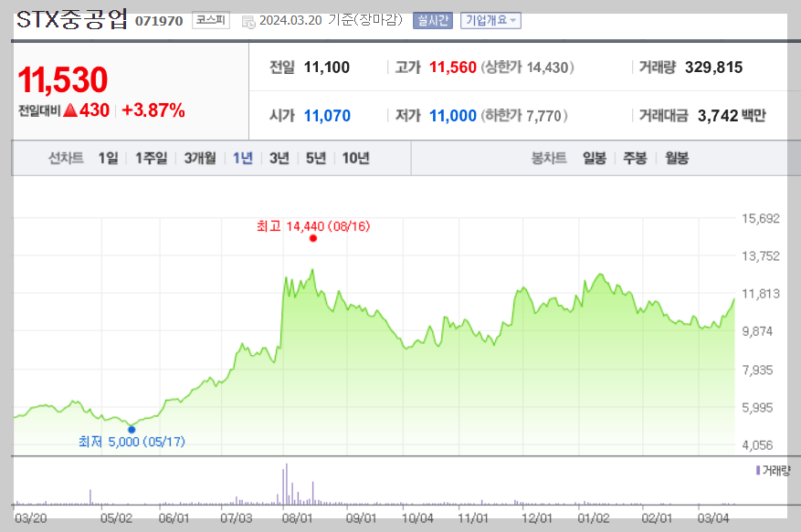Switch to 일봉 candlestick chart

[595, 158]
